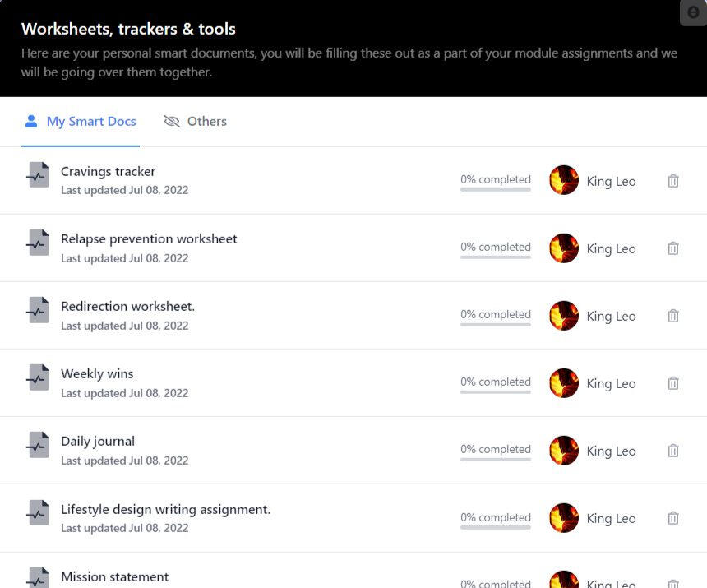Click trash icon for Relapse prevention worksheet
The width and height of the screenshot is (707, 588).
(672, 248)
